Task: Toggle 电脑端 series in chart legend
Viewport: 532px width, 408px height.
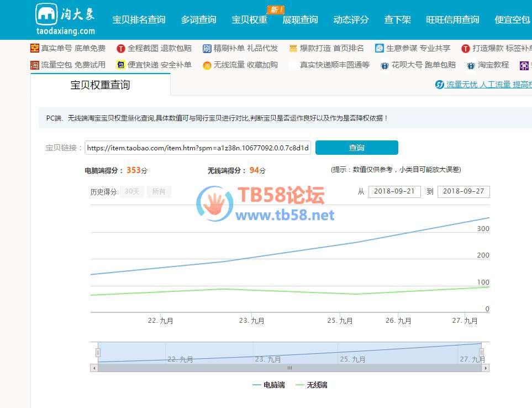Action: pyautogui.click(x=268, y=385)
